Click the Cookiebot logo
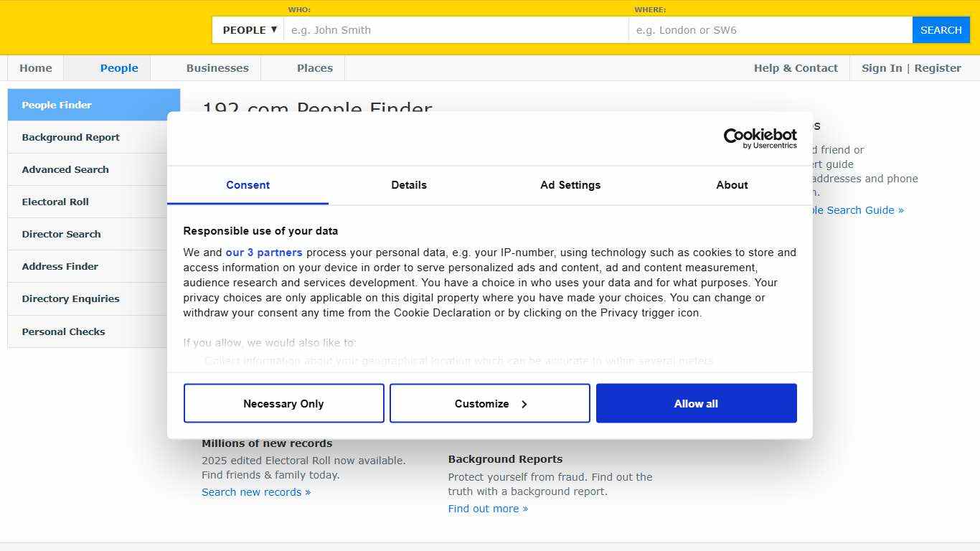Image resolution: width=980 pixels, height=551 pixels. pos(760,138)
